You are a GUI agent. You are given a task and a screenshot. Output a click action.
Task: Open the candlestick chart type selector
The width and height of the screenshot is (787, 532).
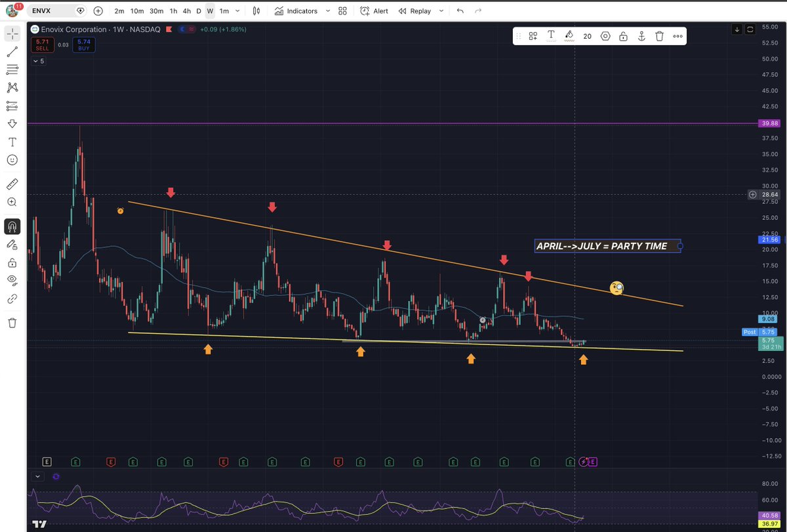[256, 11]
